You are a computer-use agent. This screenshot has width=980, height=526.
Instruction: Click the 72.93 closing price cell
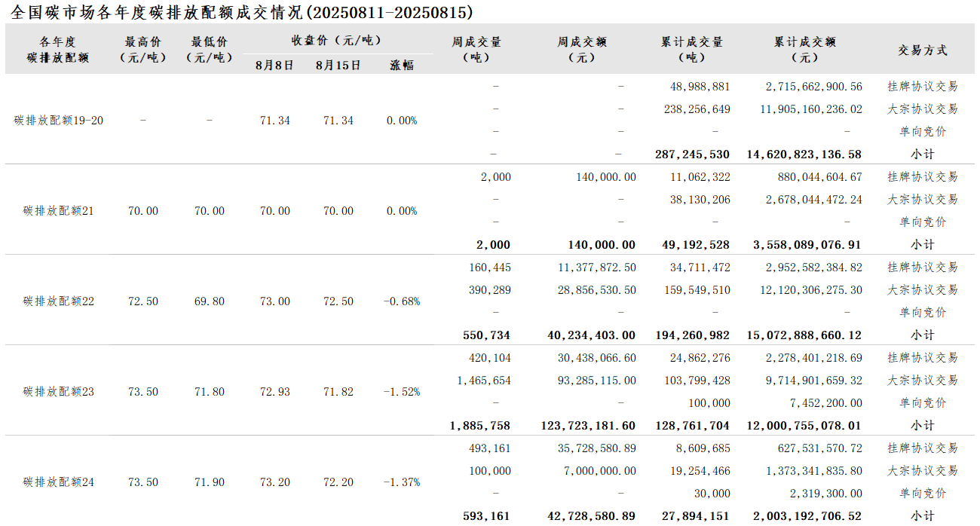[275, 392]
